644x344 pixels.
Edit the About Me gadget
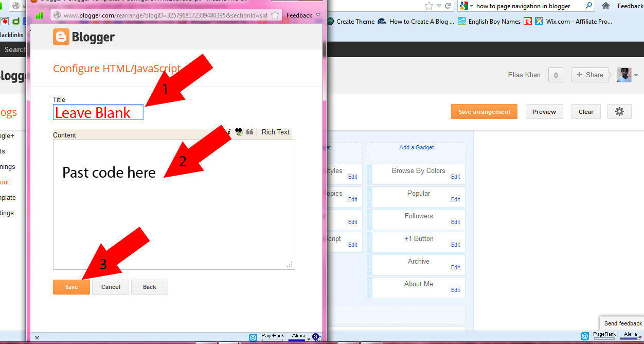[456, 290]
